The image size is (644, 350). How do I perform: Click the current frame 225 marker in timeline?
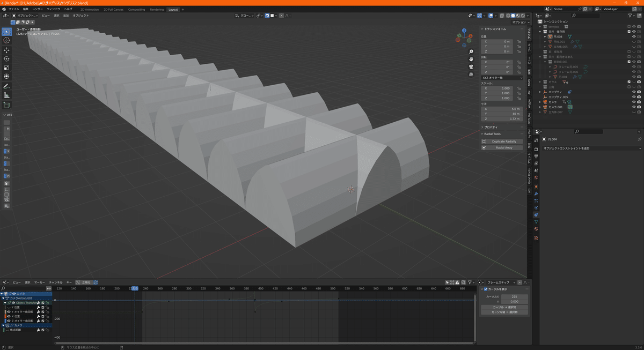[135, 288]
